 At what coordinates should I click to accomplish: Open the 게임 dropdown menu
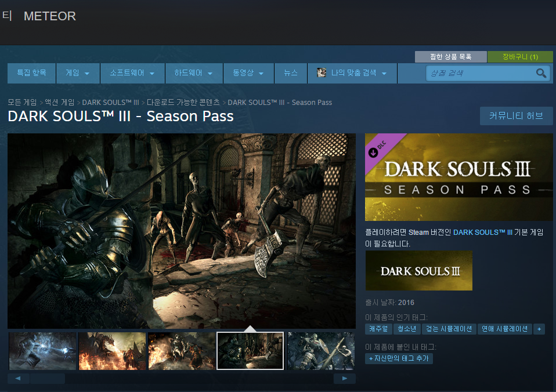(78, 73)
